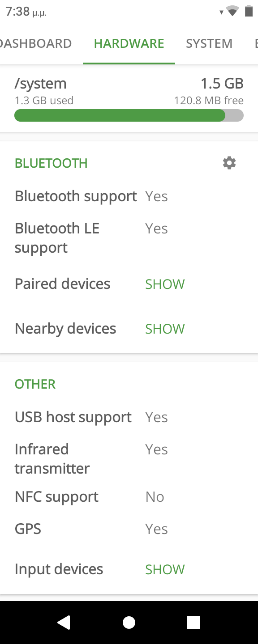Open recent apps with square button

click(x=193, y=622)
